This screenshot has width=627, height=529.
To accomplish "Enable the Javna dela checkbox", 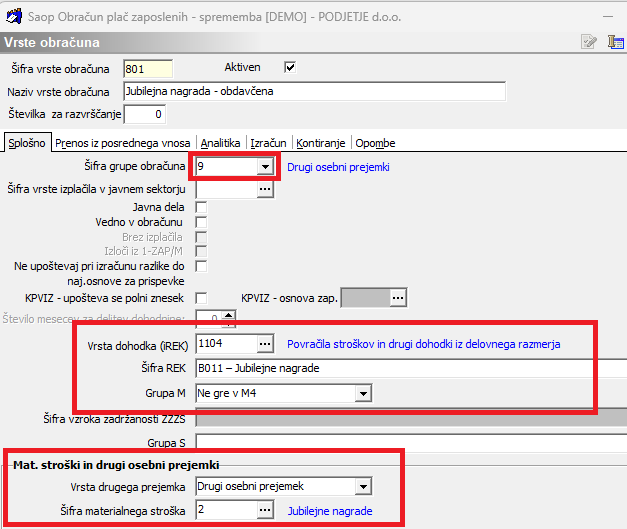I will 201,207.
